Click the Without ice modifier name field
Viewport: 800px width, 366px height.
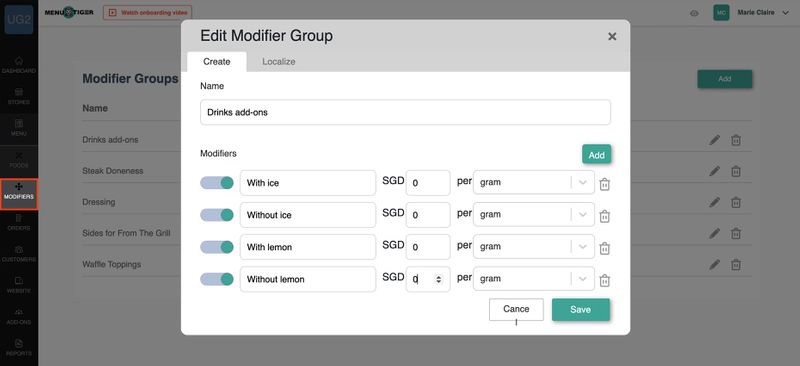point(308,215)
